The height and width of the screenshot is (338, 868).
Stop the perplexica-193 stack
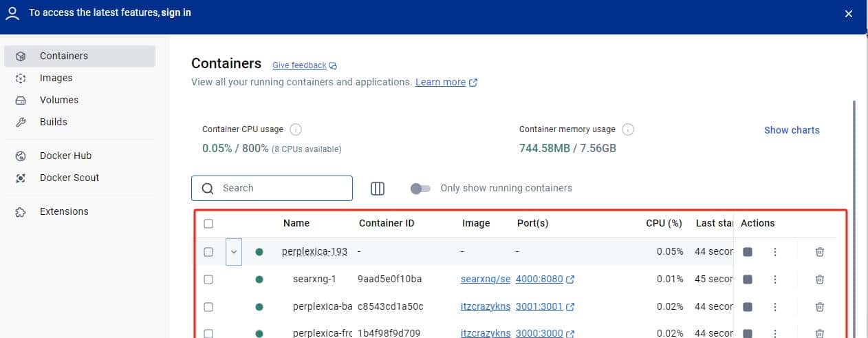tap(748, 252)
